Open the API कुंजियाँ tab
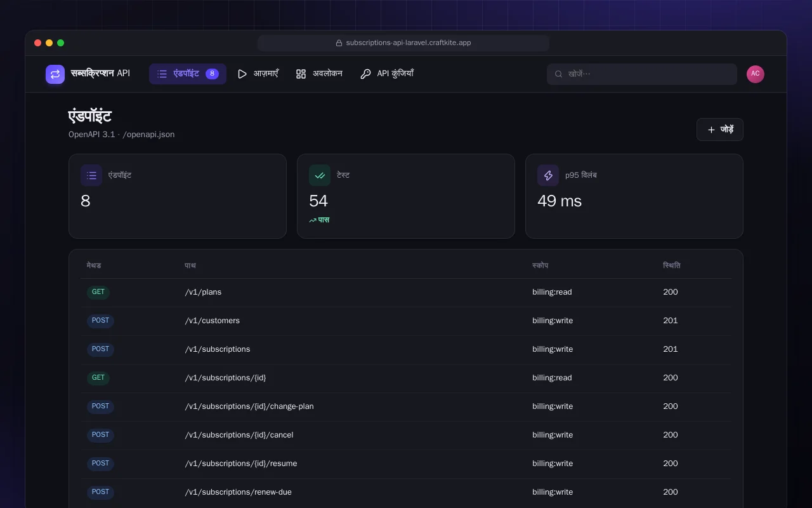Image resolution: width=812 pixels, height=508 pixels. 386,74
